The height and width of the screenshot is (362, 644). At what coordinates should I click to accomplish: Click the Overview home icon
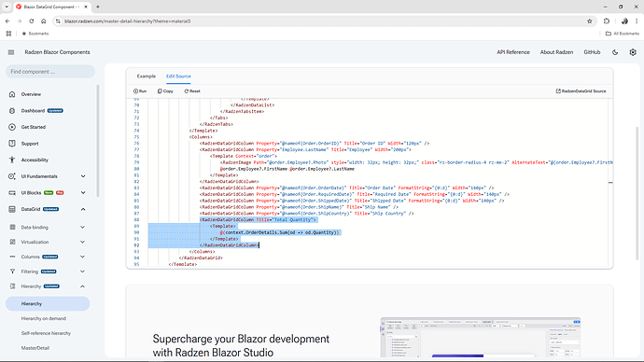(12, 94)
